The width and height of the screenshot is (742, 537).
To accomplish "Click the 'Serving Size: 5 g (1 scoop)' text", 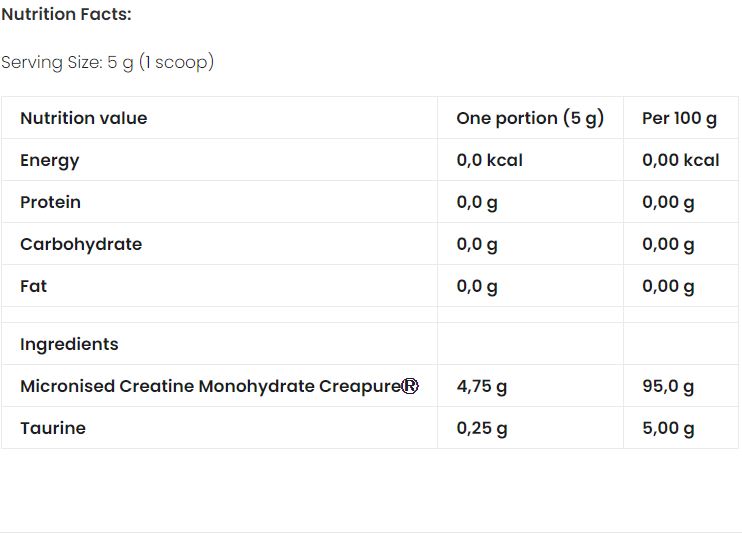I will point(107,63).
